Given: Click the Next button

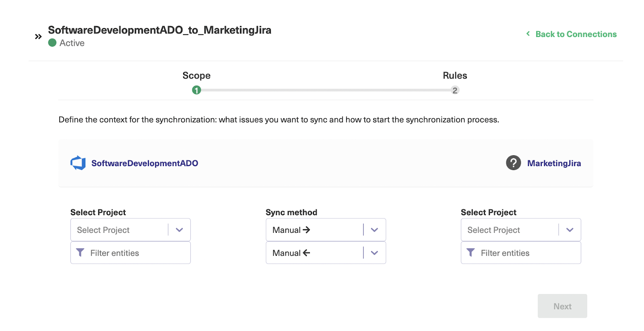Looking at the screenshot, I should pos(562,306).
